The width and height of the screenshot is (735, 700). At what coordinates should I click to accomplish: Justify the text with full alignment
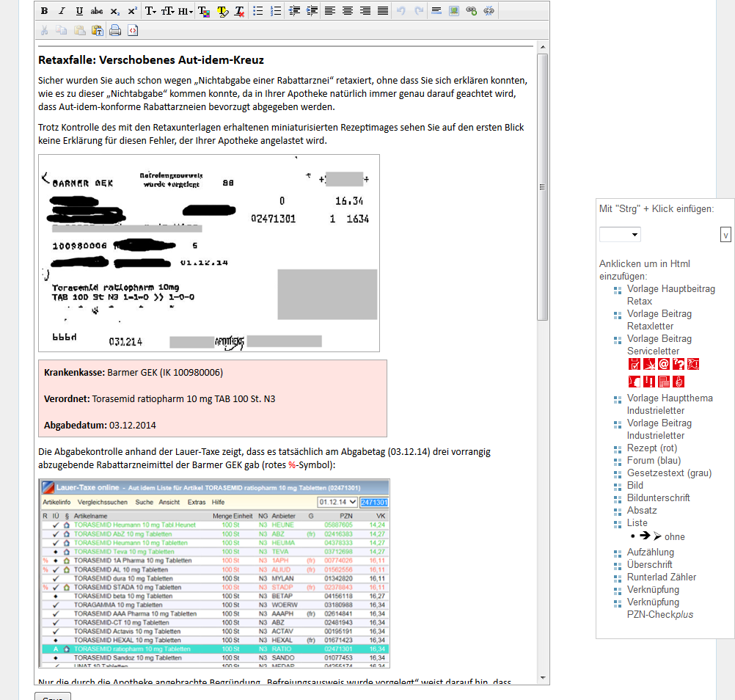[x=383, y=11]
